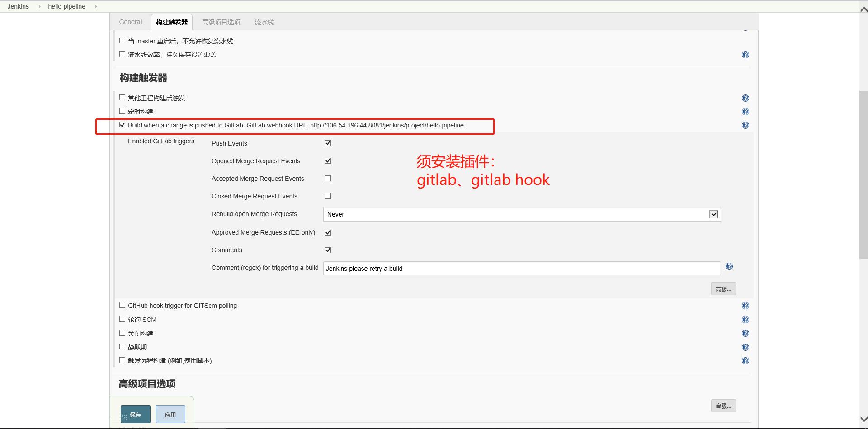The image size is (868, 429).
Task: Open hello-pipeline breadcrumb link
Action: (66, 6)
